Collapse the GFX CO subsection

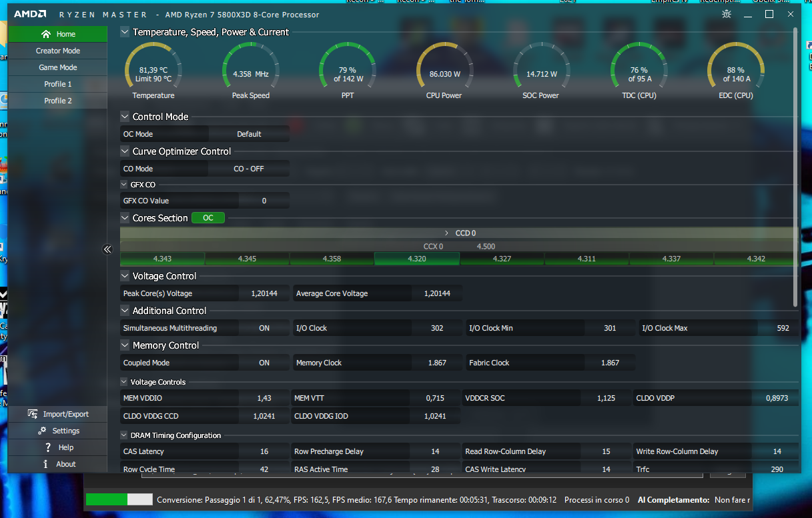[x=125, y=185]
